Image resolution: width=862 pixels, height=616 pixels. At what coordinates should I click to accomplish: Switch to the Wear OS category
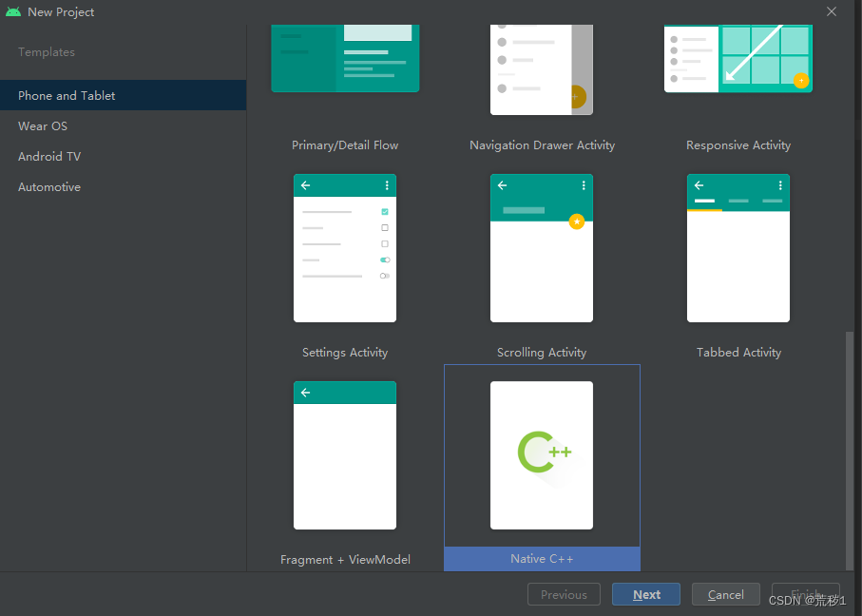[42, 125]
